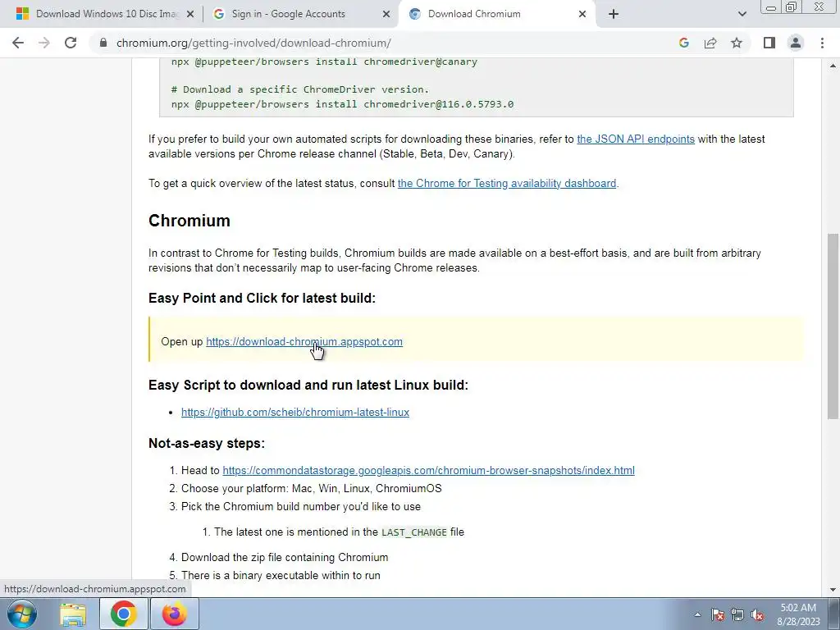840x630 pixels.
Task: Click the page scrollbar down arrow
Action: click(x=833, y=590)
